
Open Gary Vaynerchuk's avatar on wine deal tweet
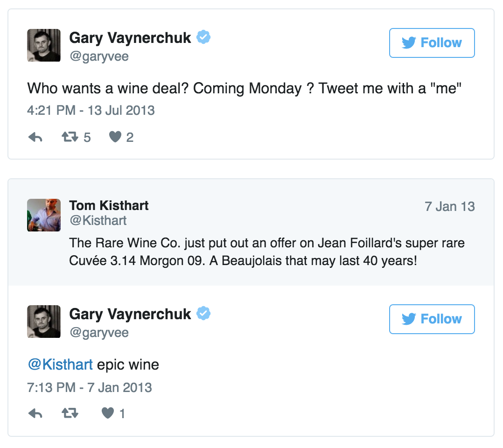coord(44,45)
